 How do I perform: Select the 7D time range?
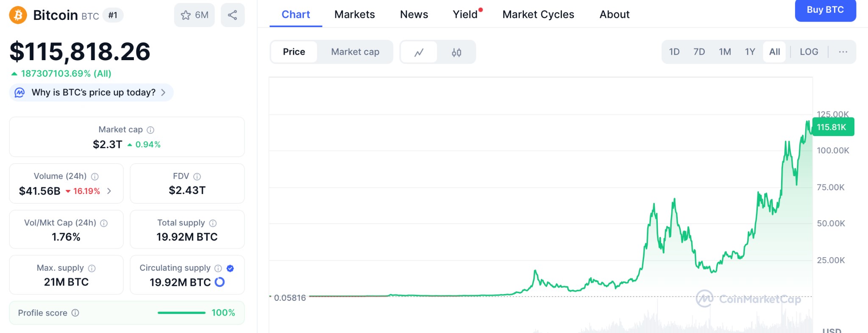699,52
